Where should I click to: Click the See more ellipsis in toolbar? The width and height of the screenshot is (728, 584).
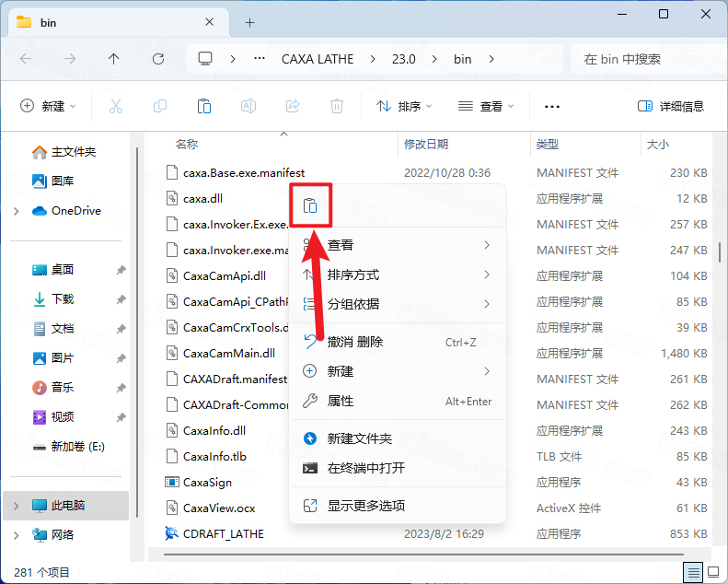coord(552,107)
